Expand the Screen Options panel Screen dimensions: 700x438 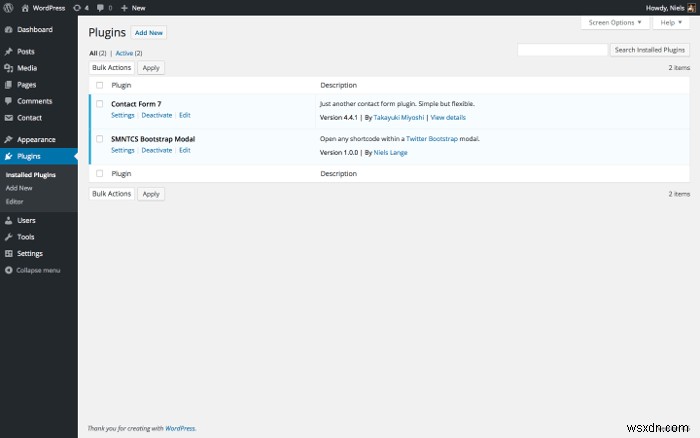(x=615, y=22)
